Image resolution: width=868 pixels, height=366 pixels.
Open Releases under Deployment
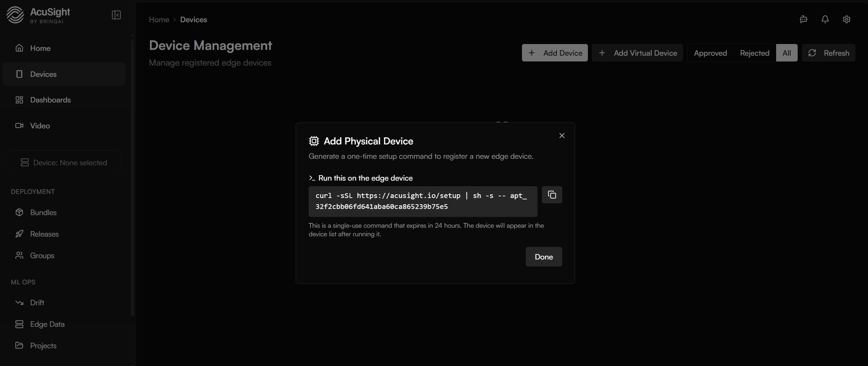64,234
